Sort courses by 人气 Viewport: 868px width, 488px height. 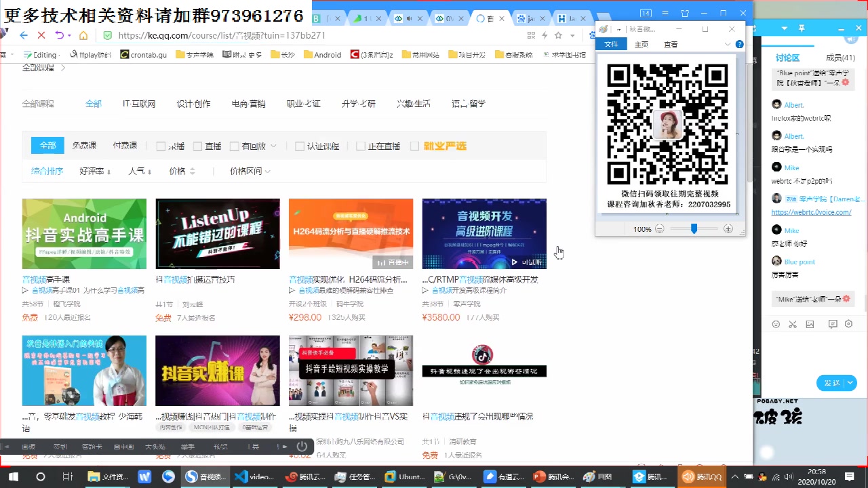pos(140,171)
